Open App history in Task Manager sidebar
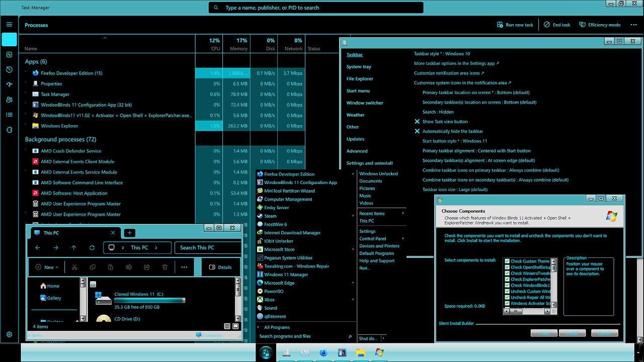Viewport: 644px width, 362px height. coord(9,69)
